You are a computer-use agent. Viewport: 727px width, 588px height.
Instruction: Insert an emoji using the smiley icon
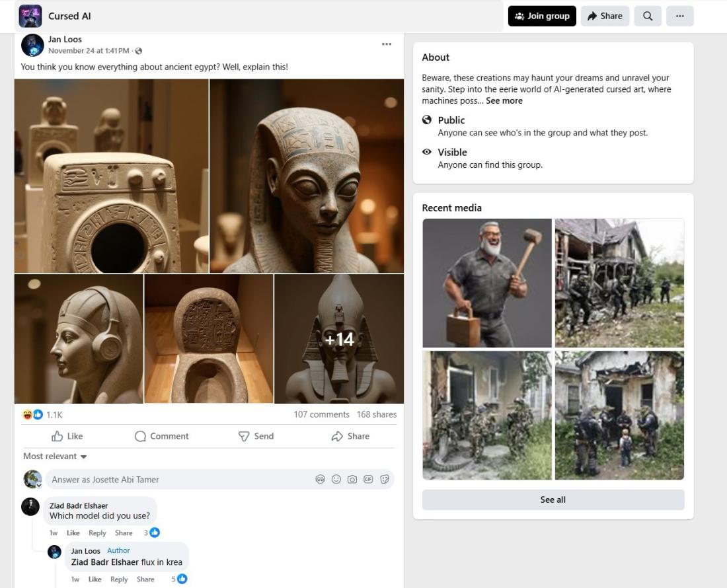(336, 480)
